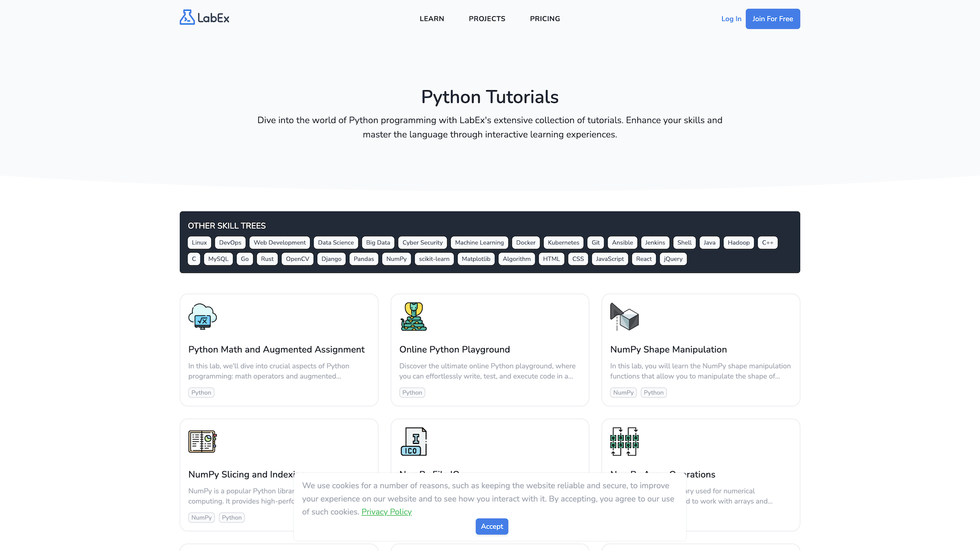
Task: Click the Join For Free button
Action: point(772,19)
